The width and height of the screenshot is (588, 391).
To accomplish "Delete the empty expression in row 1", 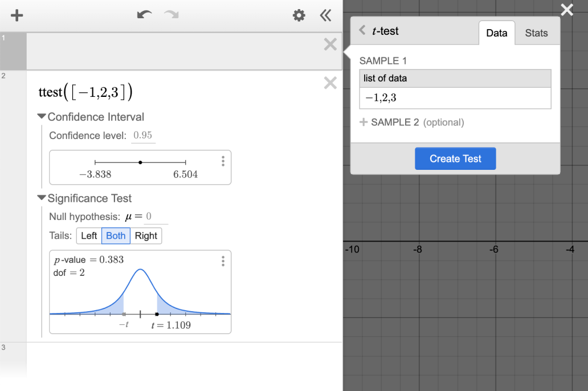I will click(330, 44).
